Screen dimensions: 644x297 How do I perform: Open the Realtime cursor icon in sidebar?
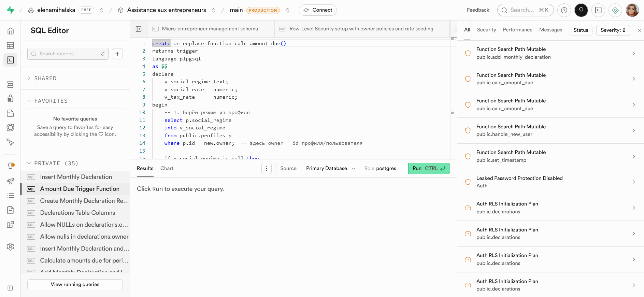10,142
